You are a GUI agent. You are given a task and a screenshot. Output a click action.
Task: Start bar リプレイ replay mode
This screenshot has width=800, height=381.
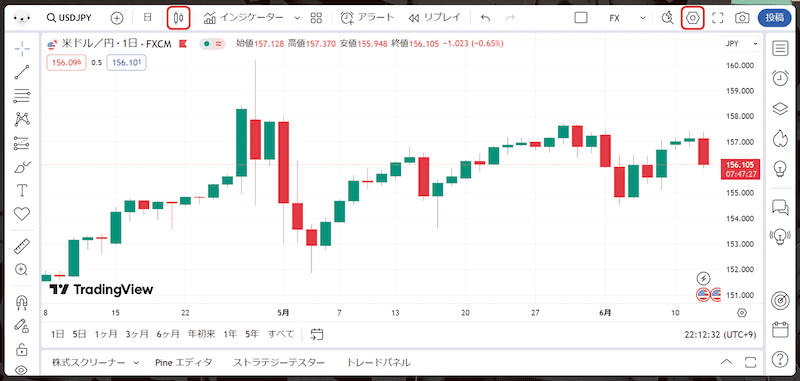point(434,18)
